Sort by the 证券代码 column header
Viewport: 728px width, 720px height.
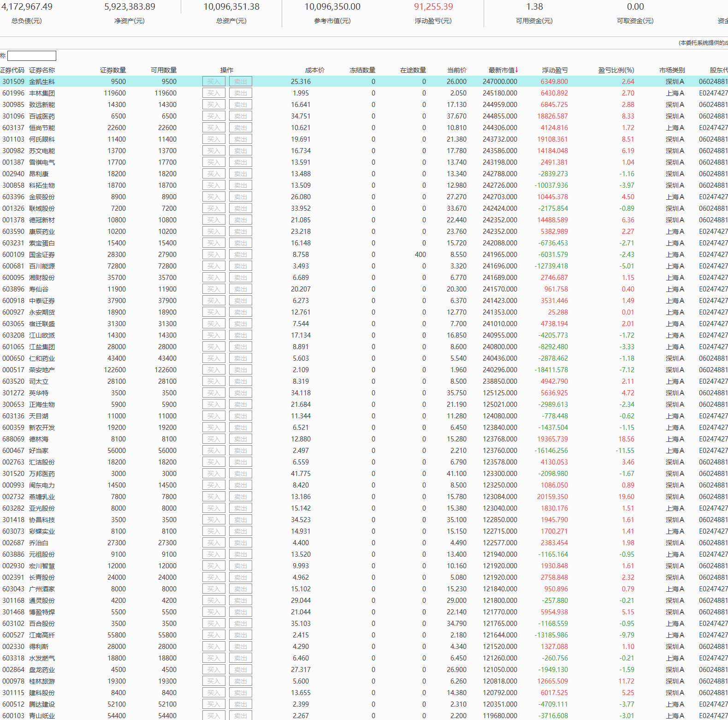pos(12,70)
